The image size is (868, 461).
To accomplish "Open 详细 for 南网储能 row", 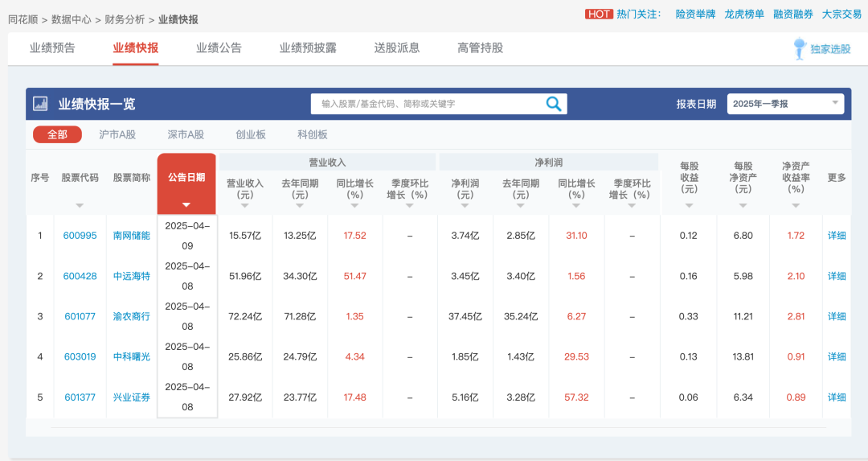I will point(837,236).
